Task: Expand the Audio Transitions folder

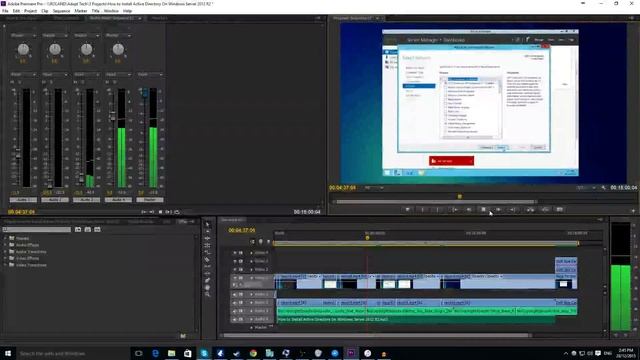Action: click(5, 251)
